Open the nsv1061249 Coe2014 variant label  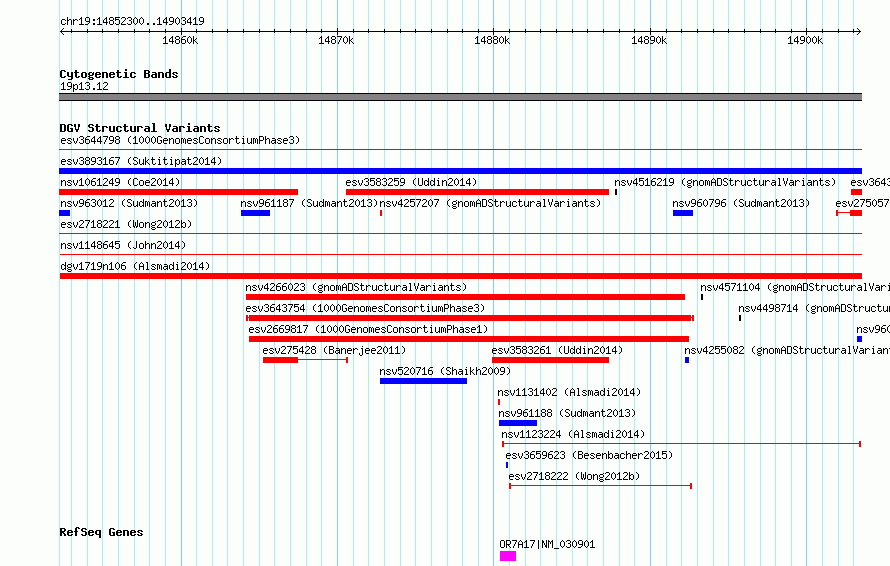click(x=120, y=182)
